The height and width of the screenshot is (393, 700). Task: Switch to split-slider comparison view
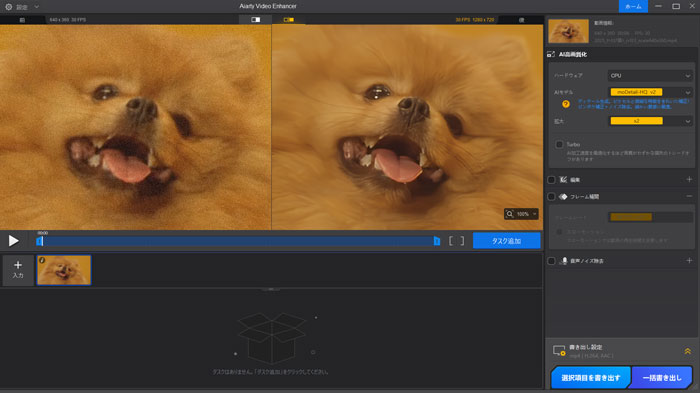(255, 20)
